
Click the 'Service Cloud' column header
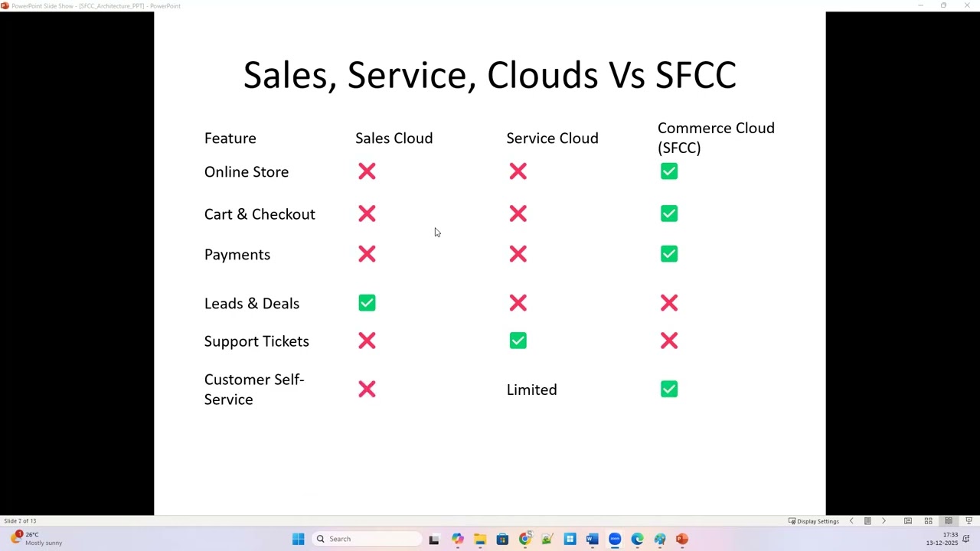[x=552, y=139]
